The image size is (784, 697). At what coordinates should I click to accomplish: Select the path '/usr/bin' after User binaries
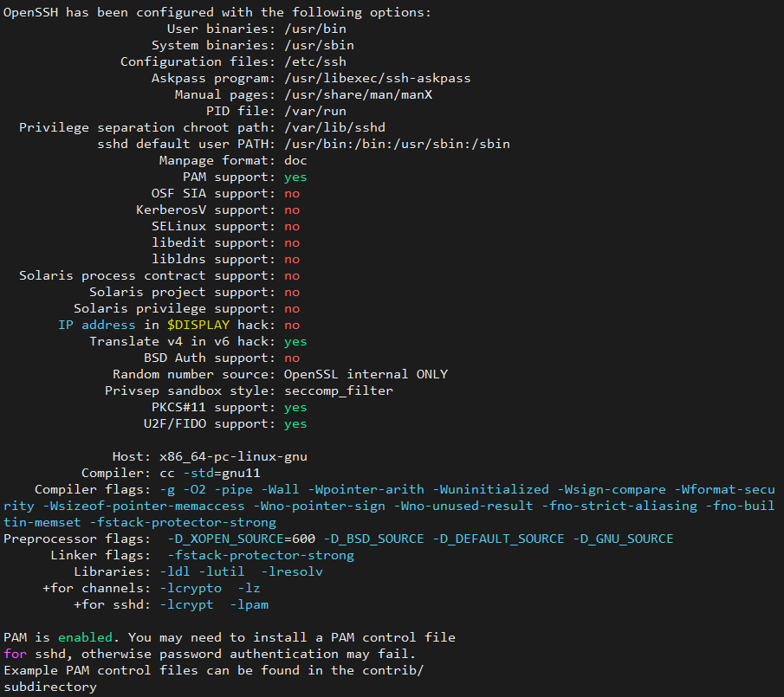point(315,29)
